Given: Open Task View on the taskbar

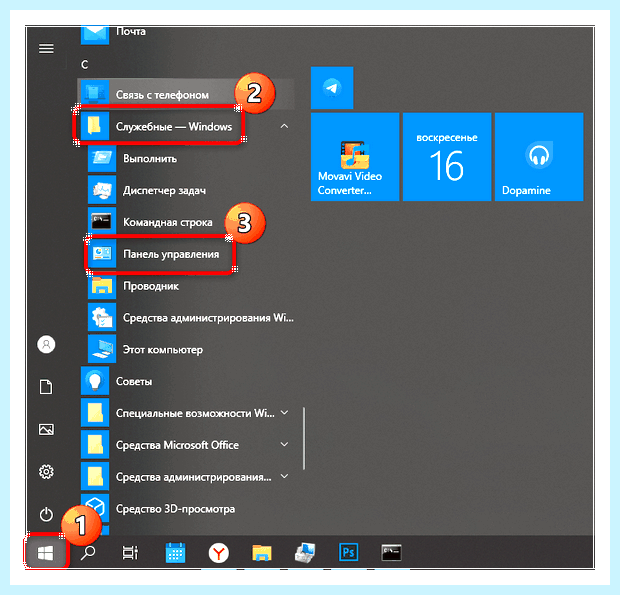Looking at the screenshot, I should click(x=130, y=552).
